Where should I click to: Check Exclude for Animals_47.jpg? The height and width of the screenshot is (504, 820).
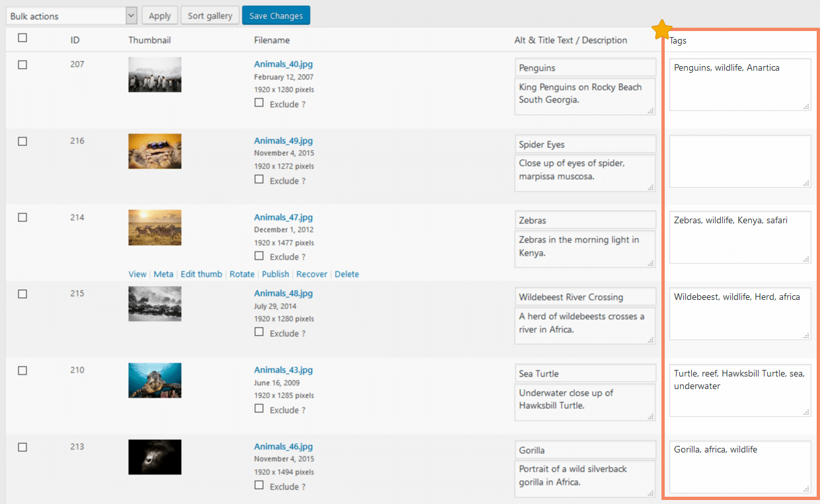(x=259, y=256)
